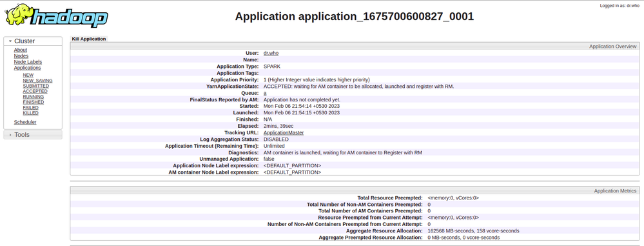Select the Total Resource Preempted value
Viewport: 644px width, 246px height.
(x=453, y=198)
